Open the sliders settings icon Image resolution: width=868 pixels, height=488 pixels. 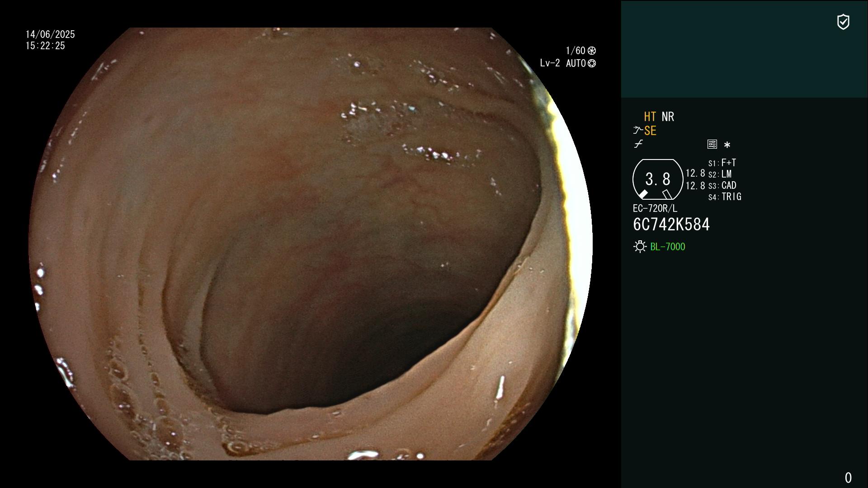712,144
